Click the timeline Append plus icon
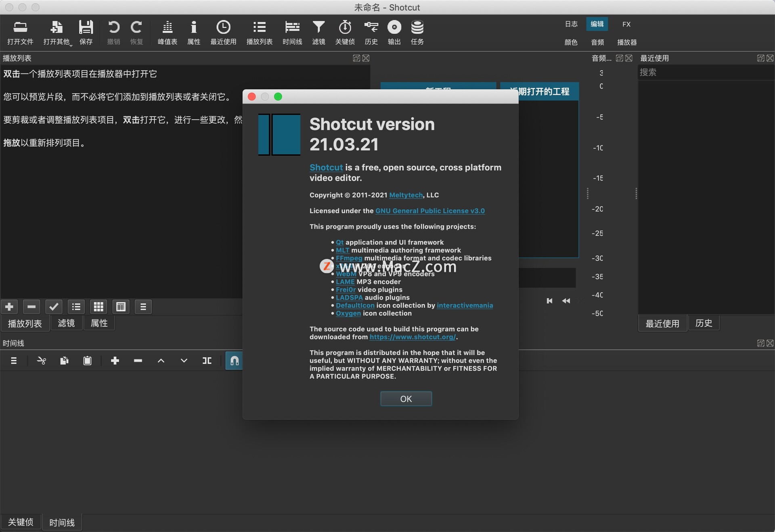Viewport: 775px width, 532px height. pos(115,361)
